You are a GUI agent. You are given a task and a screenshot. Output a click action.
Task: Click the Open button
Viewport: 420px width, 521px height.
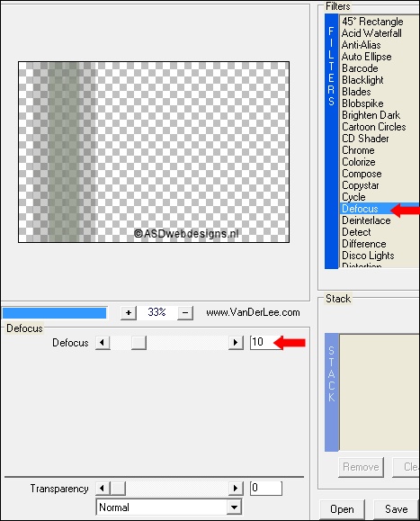point(342,509)
